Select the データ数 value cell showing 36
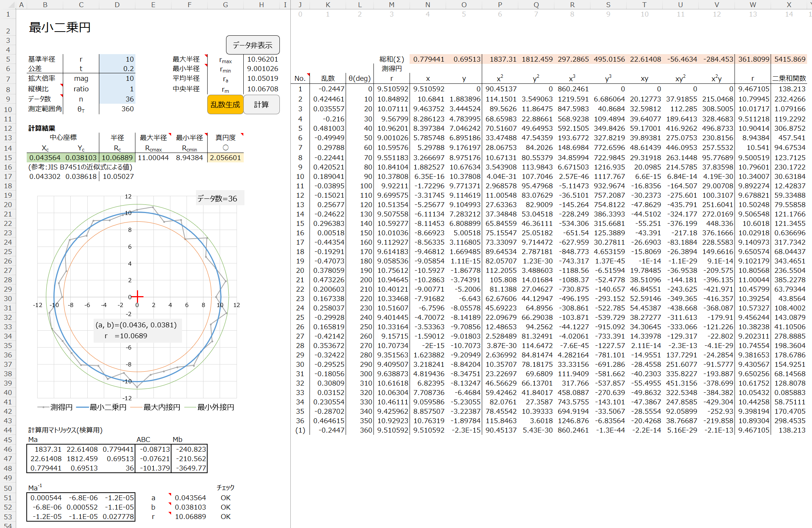Image resolution: width=812 pixels, height=528 pixels. tap(117, 99)
